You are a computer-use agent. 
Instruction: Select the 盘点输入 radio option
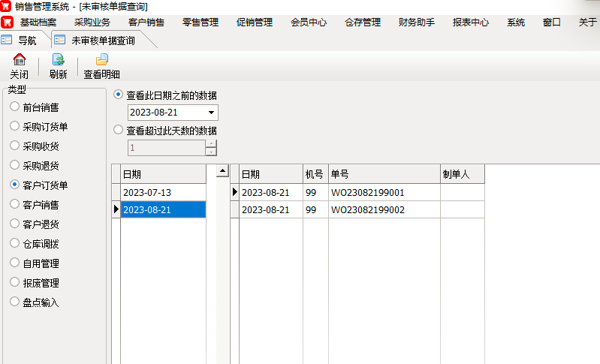pyautogui.click(x=15, y=302)
